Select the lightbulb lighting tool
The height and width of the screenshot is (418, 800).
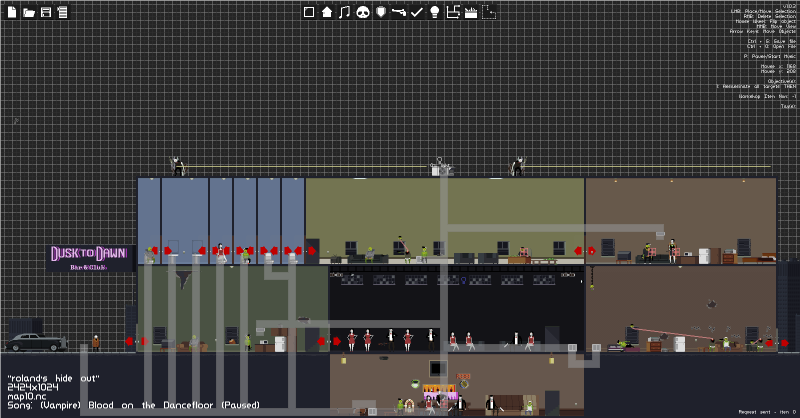[434, 12]
